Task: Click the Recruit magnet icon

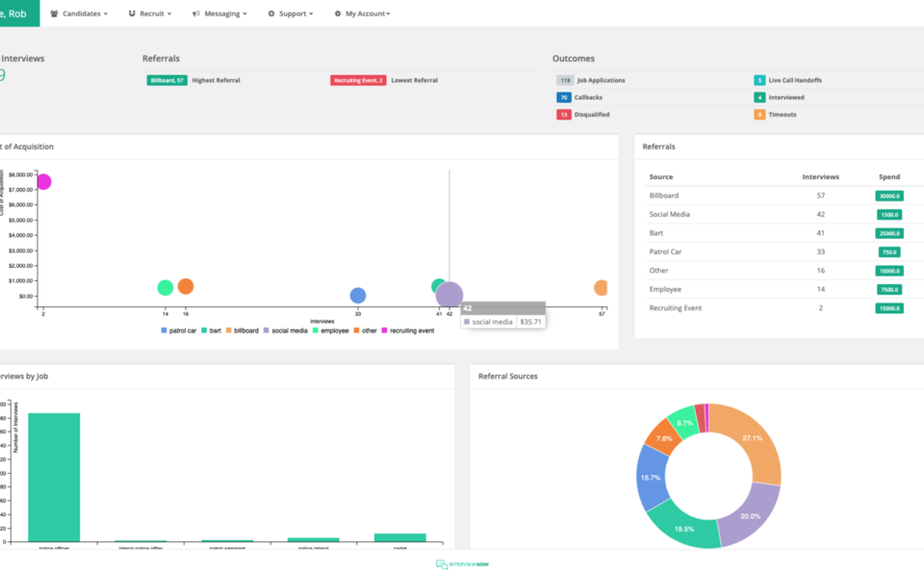Action: click(x=132, y=13)
